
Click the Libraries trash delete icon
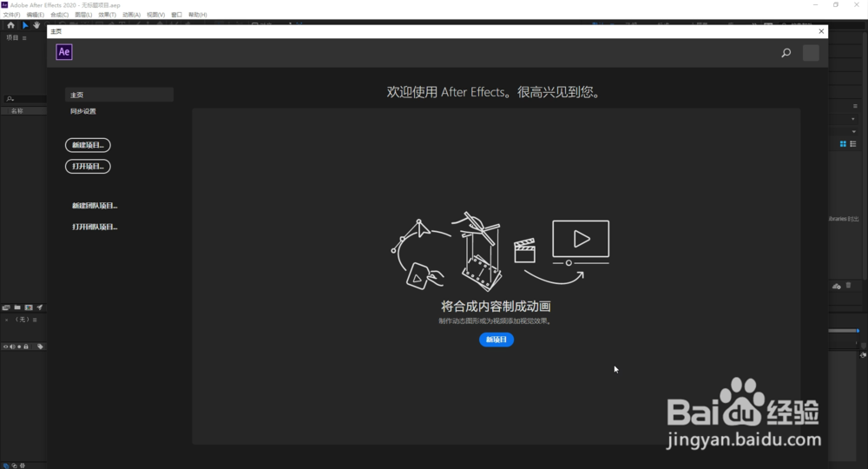pos(848,286)
